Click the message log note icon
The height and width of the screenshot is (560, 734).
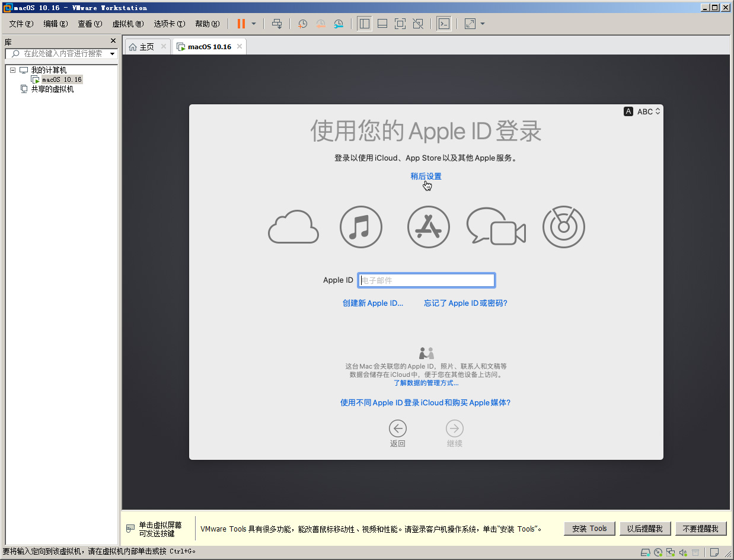[716, 552]
